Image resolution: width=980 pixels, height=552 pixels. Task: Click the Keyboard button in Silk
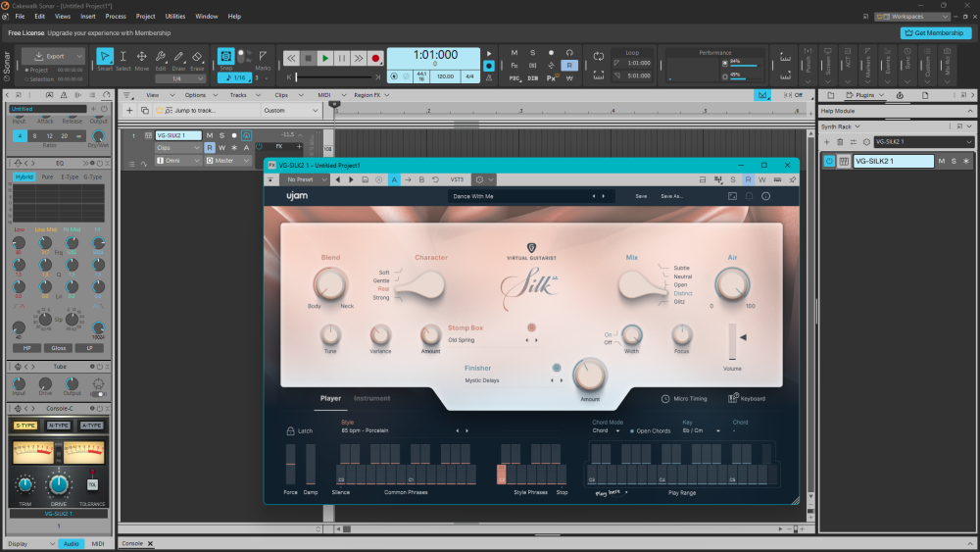coord(747,398)
